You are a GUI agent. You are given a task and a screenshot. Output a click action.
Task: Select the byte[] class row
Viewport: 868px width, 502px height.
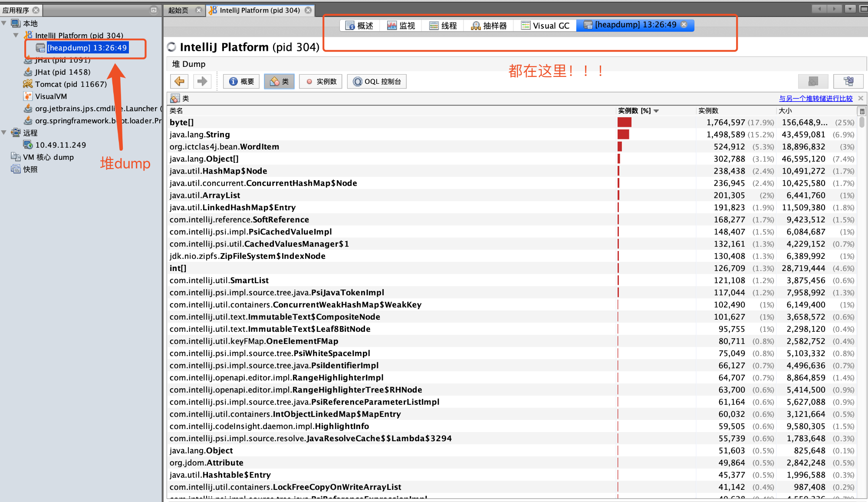(x=512, y=122)
